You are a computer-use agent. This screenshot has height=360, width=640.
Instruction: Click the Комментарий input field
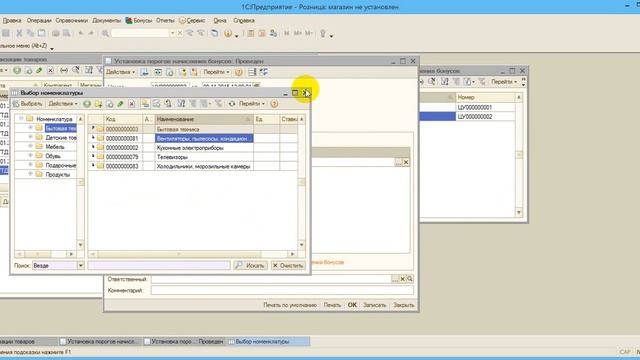click(x=282, y=291)
